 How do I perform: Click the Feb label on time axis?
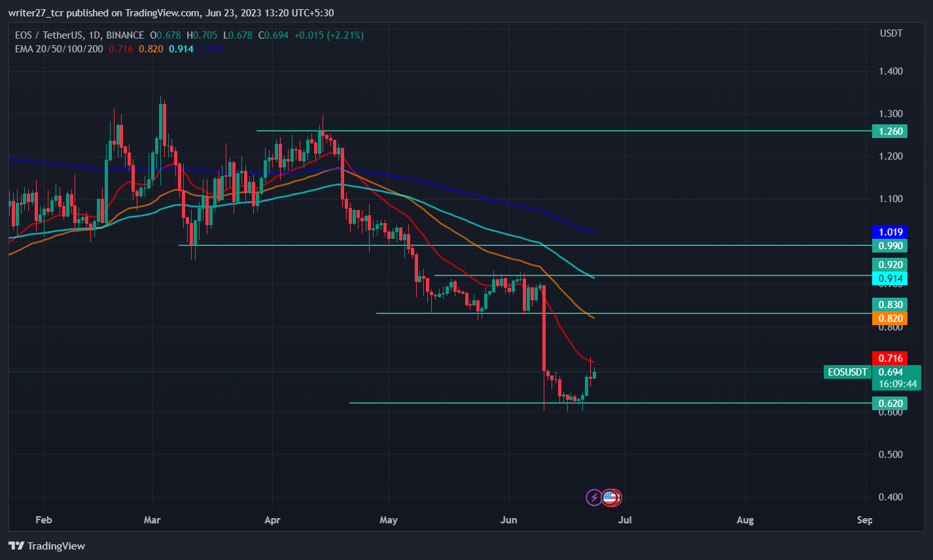tap(43, 520)
